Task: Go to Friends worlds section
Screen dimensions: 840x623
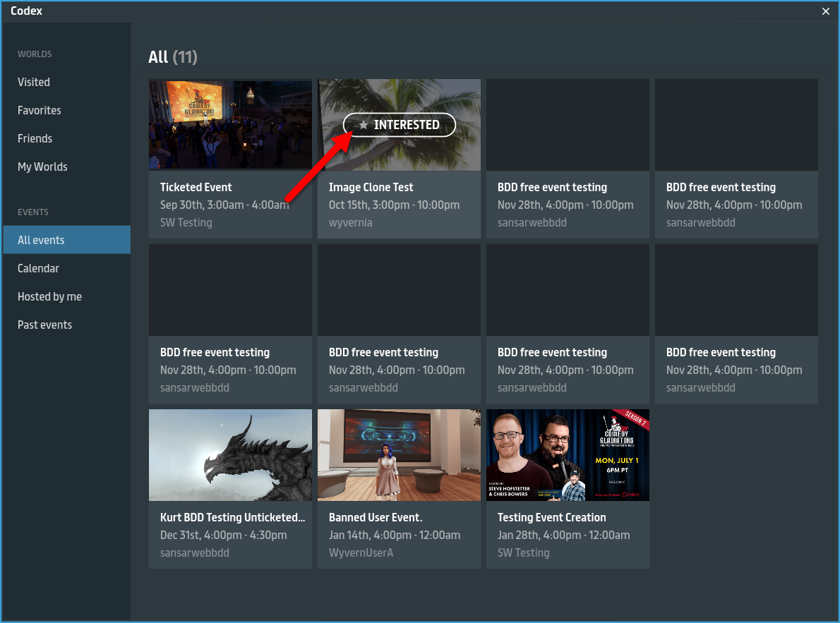Action: 35,138
